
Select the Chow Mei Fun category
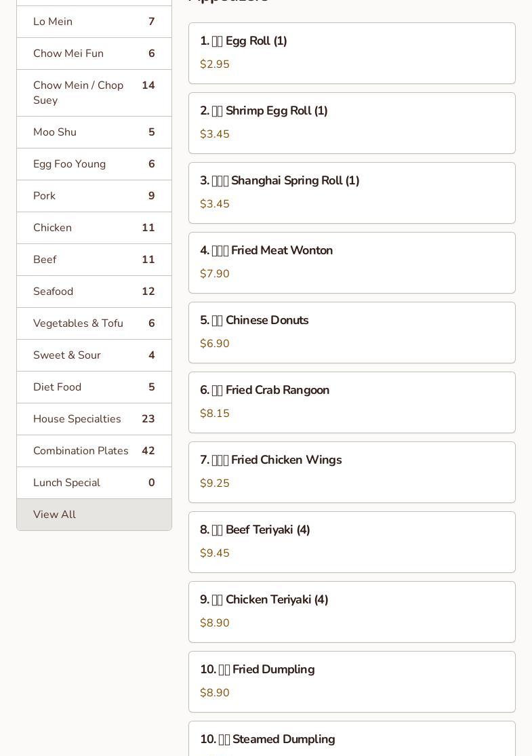click(94, 54)
